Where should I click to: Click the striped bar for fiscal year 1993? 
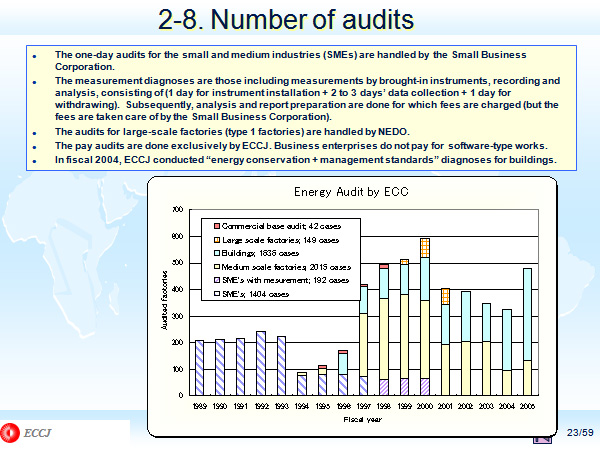[x=282, y=366]
